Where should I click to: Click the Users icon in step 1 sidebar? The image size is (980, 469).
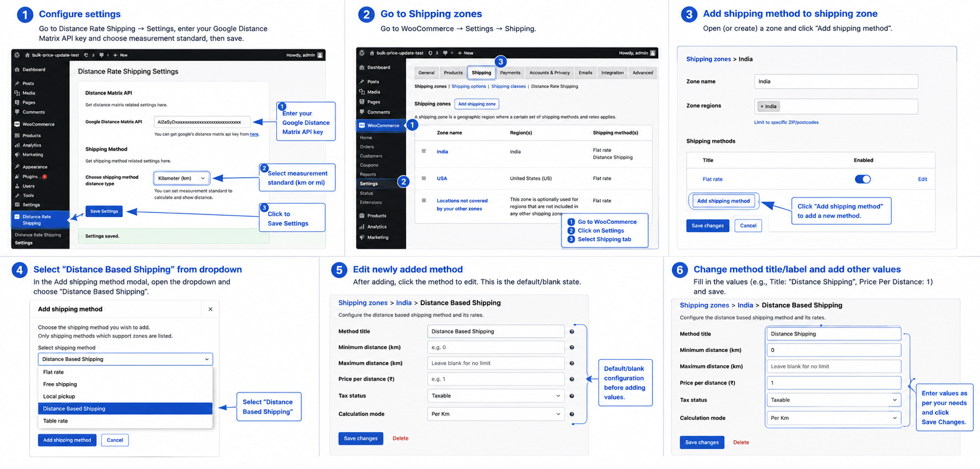17,186
